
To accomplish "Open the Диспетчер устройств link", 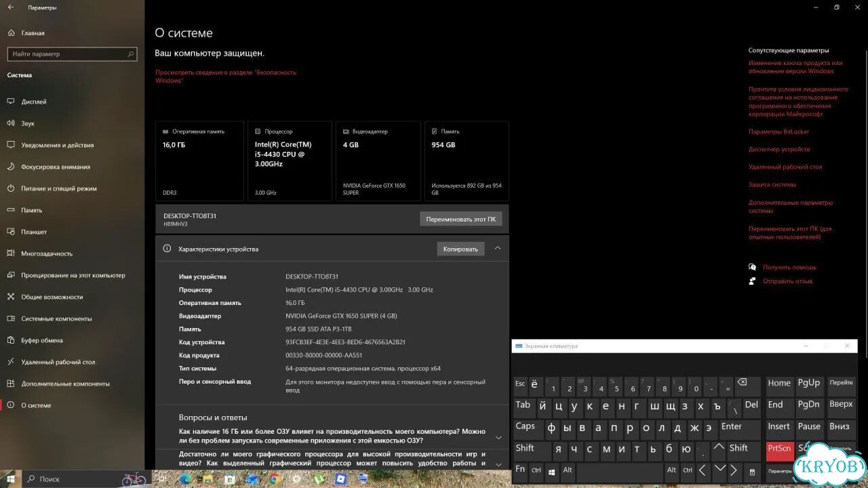I will [x=779, y=149].
